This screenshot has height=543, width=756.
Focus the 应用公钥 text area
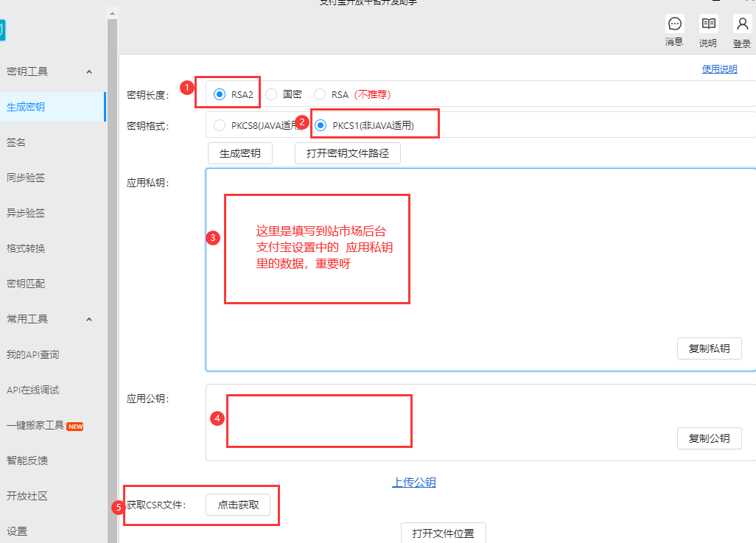(x=480, y=422)
